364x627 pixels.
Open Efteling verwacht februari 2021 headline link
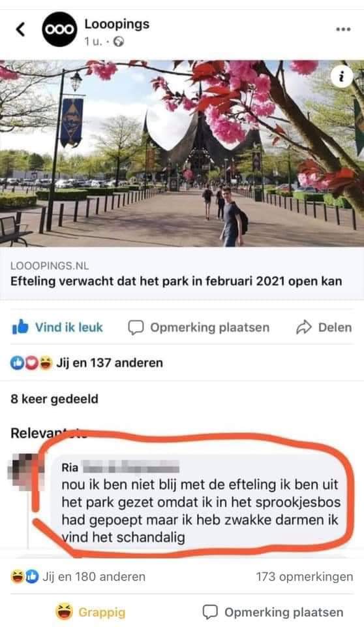(x=176, y=281)
